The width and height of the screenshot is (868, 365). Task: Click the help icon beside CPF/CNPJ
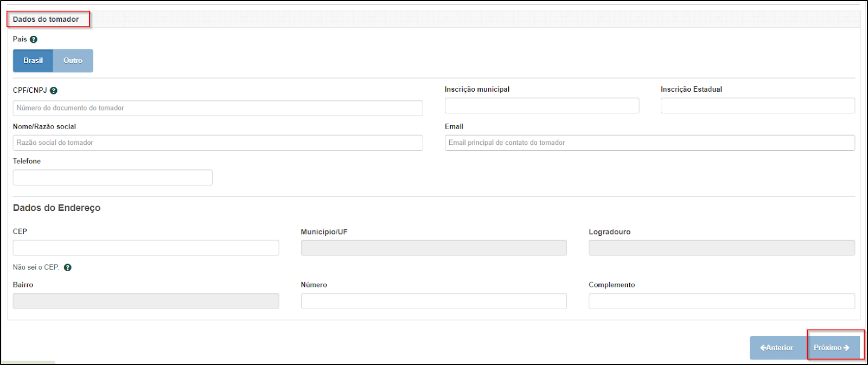pos(54,91)
